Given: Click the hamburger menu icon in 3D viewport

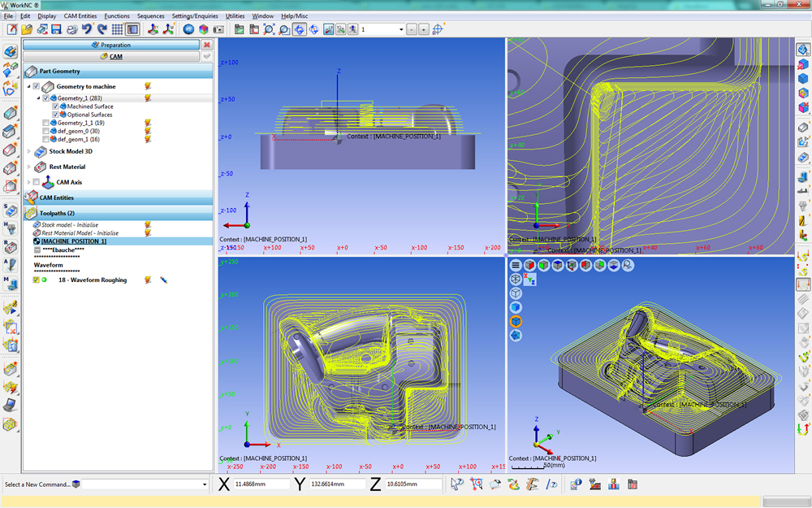Looking at the screenshot, I should point(516,265).
